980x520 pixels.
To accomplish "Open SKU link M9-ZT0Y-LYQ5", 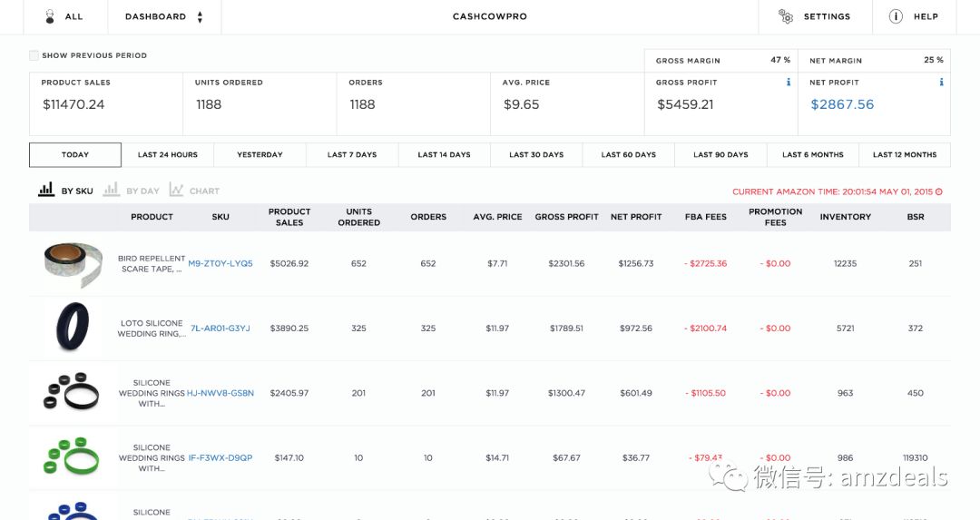I will 220,264.
